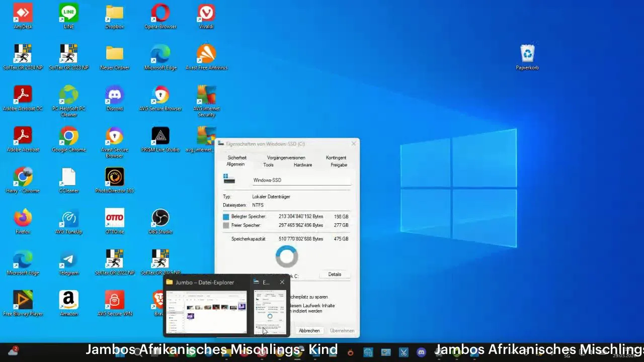Select the Neuer Ordner folder
This screenshot has height=362, width=644.
click(x=115, y=57)
